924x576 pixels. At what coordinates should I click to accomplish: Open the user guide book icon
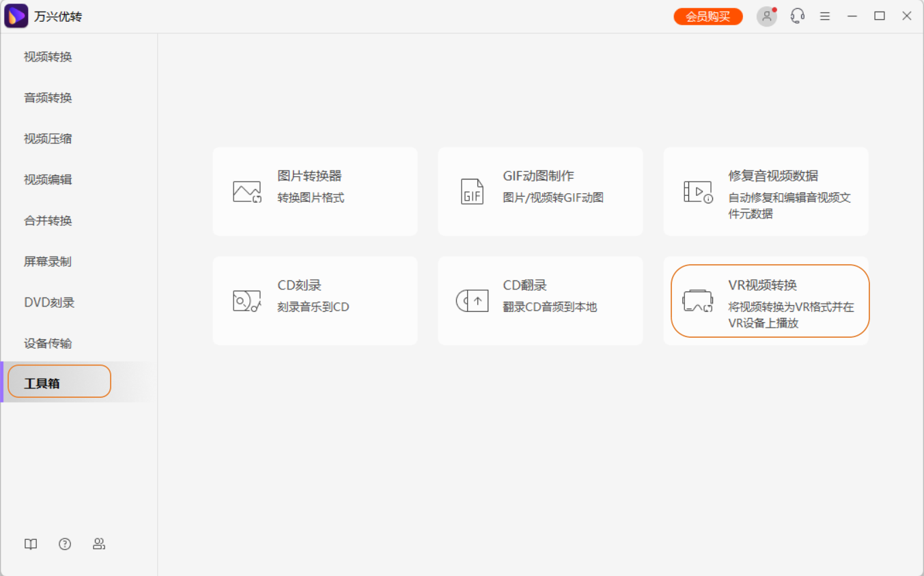30,544
